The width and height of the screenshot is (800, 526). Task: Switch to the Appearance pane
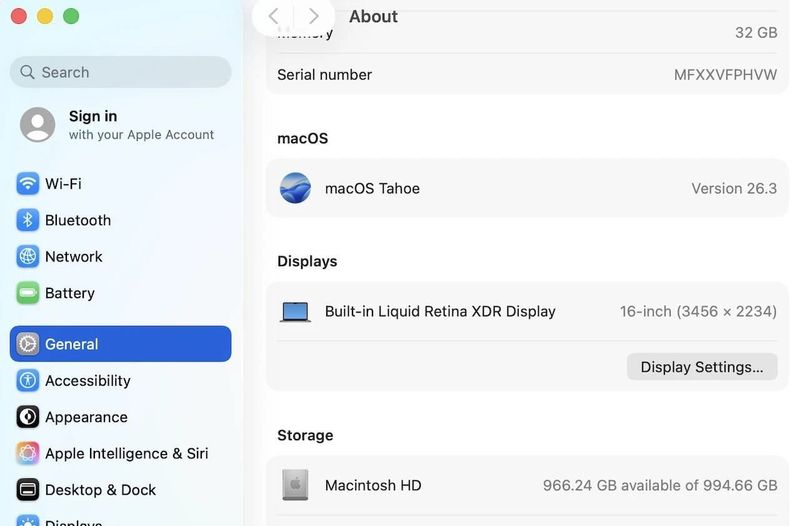pyautogui.click(x=120, y=417)
